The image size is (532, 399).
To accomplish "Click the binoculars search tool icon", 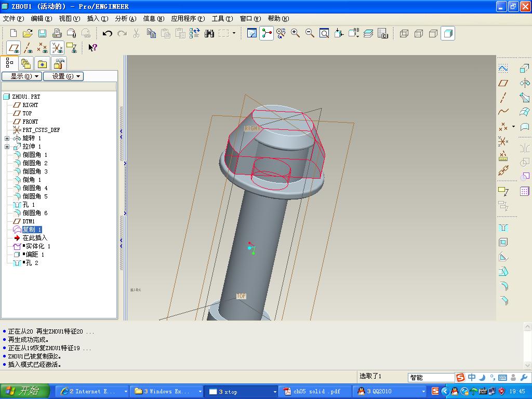I will coord(209,33).
